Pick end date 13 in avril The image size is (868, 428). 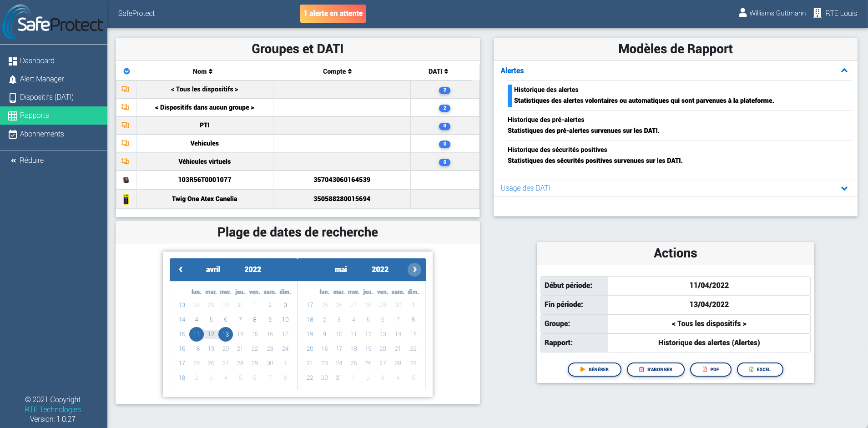click(226, 334)
